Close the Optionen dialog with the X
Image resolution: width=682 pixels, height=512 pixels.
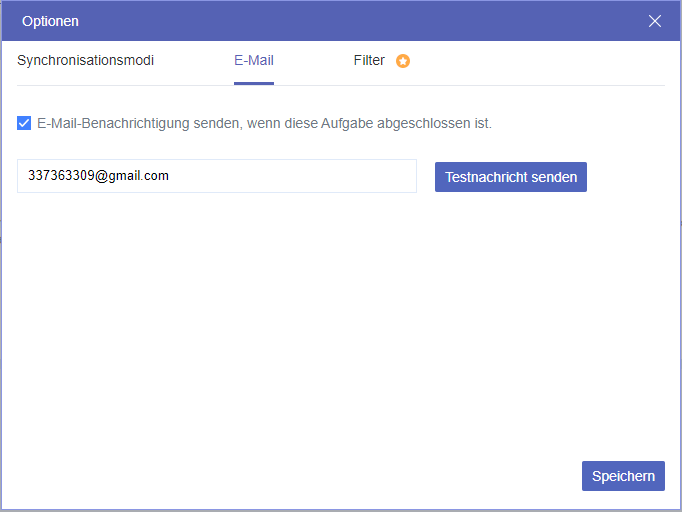click(x=655, y=21)
